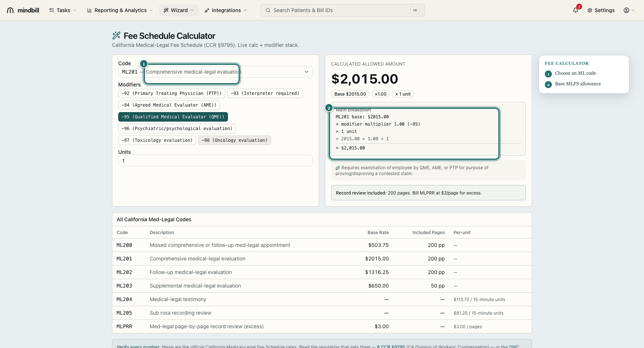This screenshot has width=644, height=348.
Task: Click the ×1.00 multiplier chip
Action: click(x=381, y=94)
